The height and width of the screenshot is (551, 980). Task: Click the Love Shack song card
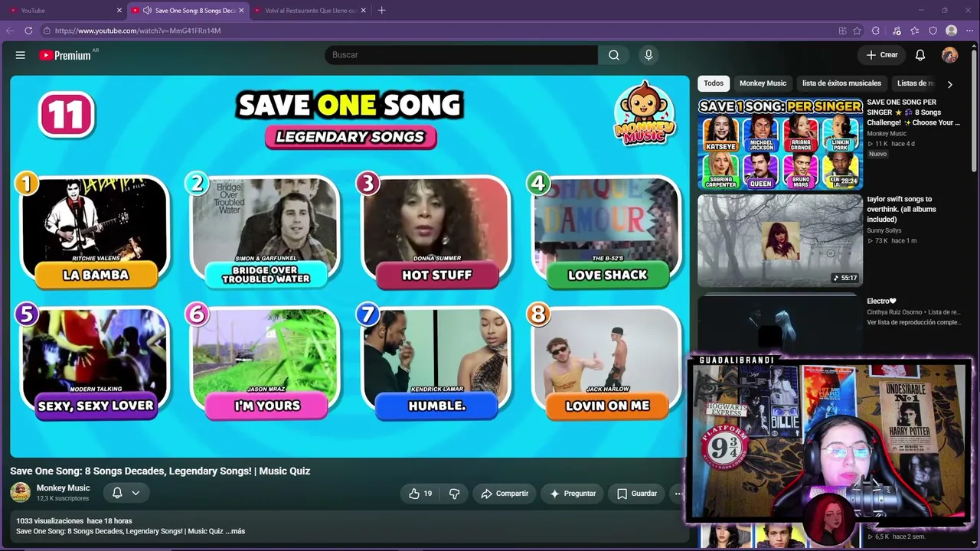pos(607,233)
